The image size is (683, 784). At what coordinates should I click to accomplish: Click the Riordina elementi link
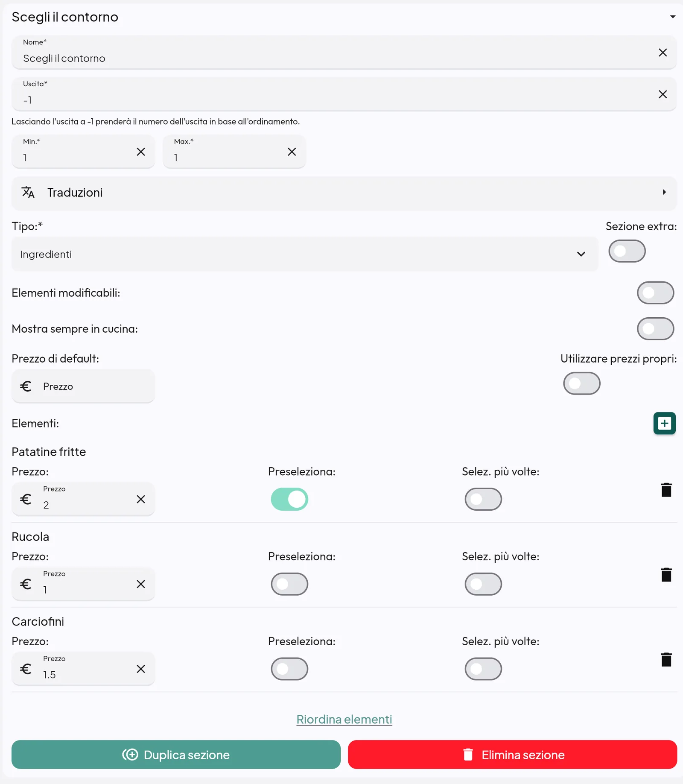[x=344, y=720]
